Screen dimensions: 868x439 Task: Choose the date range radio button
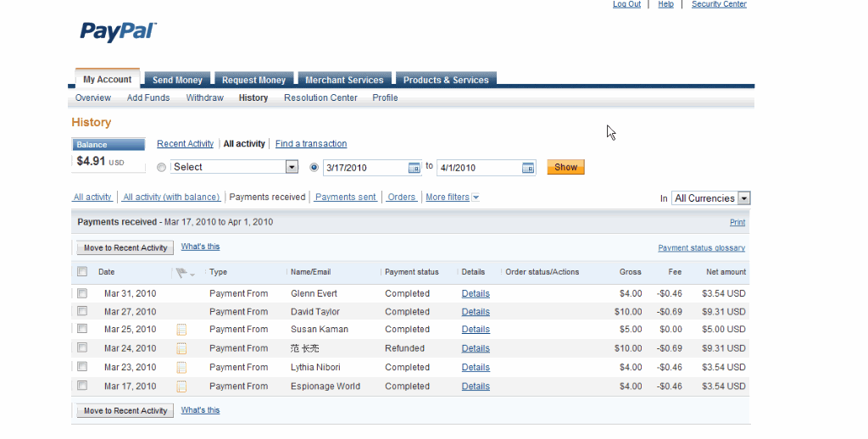pos(314,167)
